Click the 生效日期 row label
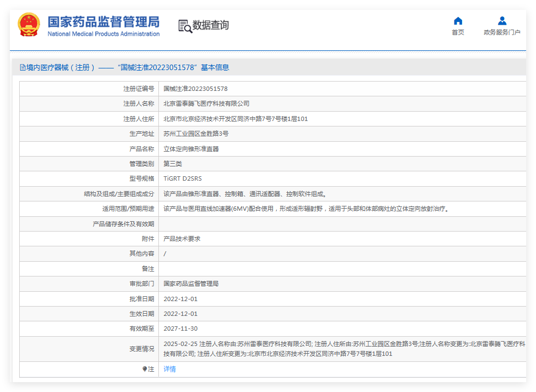This screenshot has height=392, width=536. pos(142,314)
